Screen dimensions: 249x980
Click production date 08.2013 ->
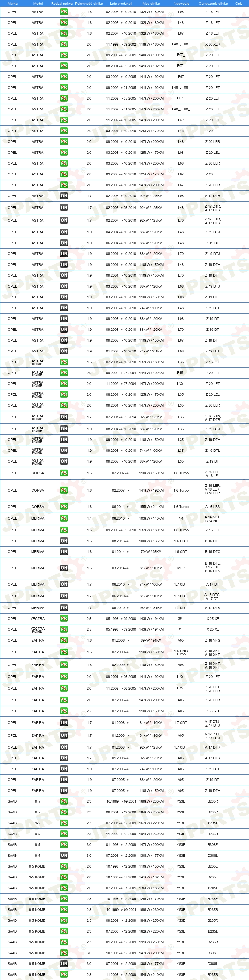pyautogui.click(x=120, y=541)
